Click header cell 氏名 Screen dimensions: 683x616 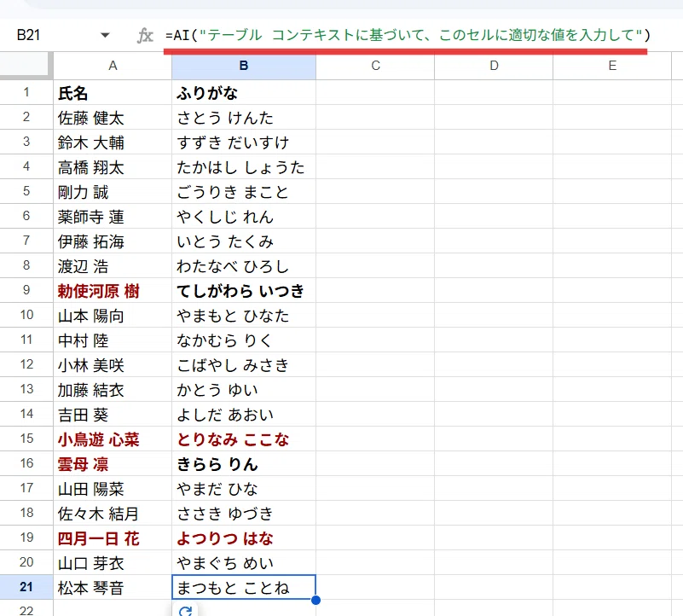pyautogui.click(x=113, y=92)
